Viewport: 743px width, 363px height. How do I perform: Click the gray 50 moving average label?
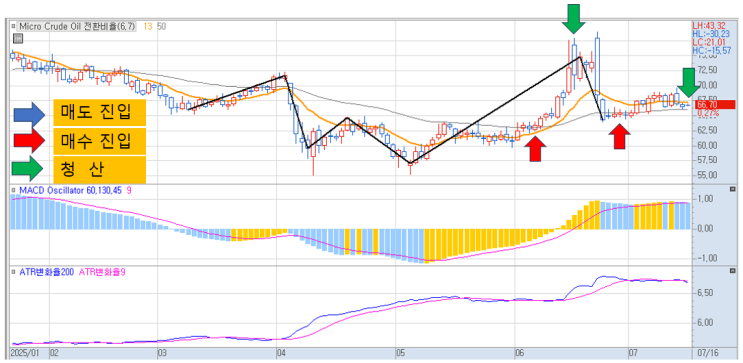162,27
